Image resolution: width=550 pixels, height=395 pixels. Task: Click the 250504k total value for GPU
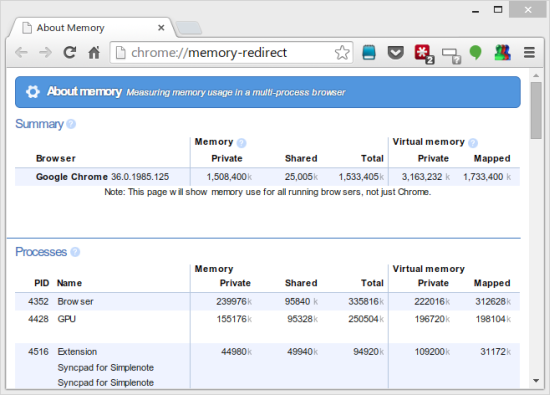coord(366,319)
